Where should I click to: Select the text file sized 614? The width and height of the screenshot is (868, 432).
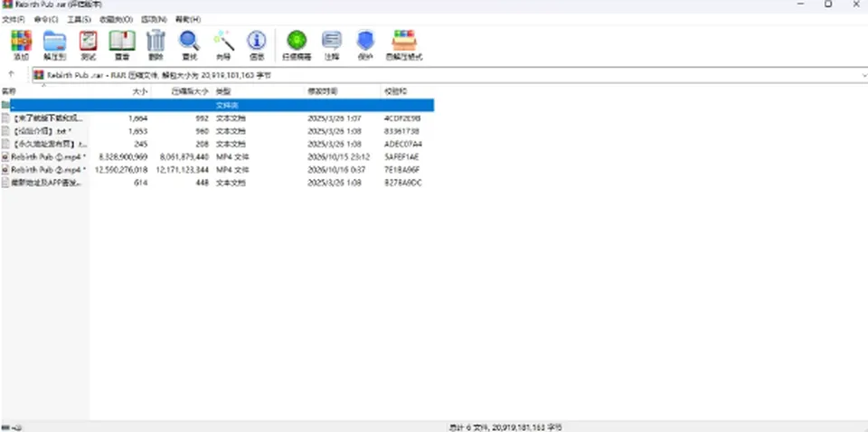[217, 183]
